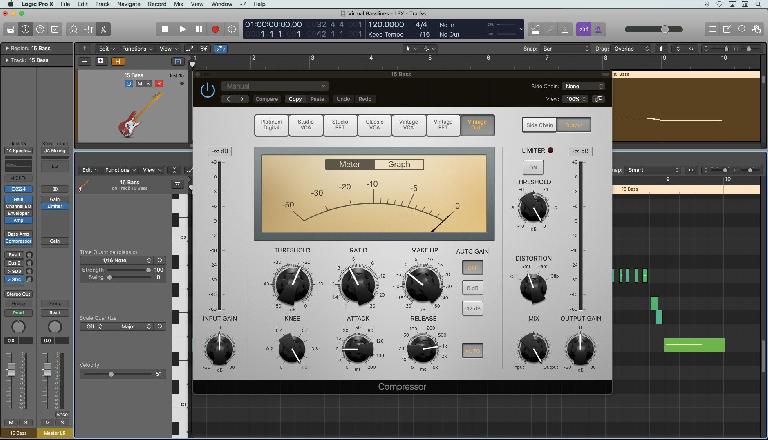768x440 pixels.
Task: Click previous preset arrow in Compressor header
Action: click(228, 99)
